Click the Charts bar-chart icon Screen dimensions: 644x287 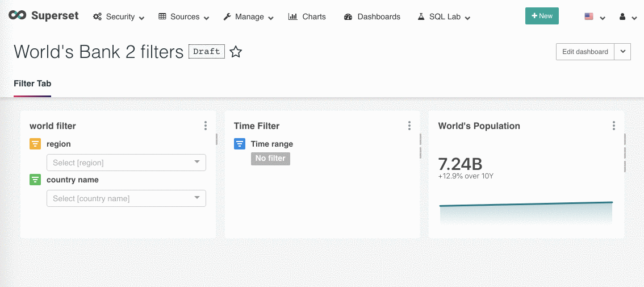tap(293, 17)
